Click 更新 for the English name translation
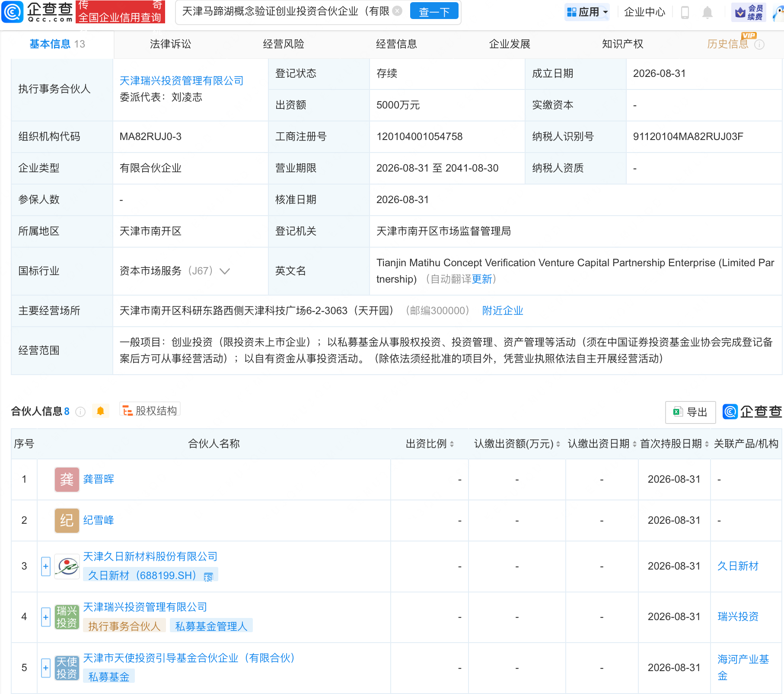Screen dimensions: 784x694 [x=482, y=279]
